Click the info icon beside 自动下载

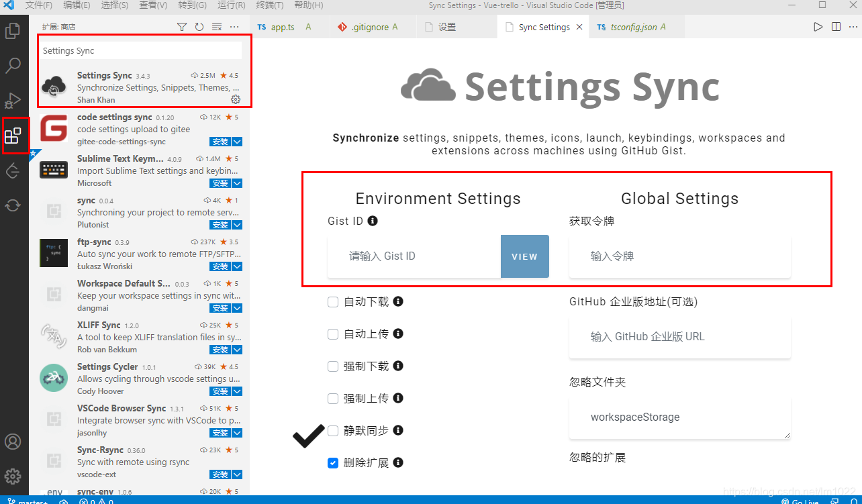coord(398,301)
